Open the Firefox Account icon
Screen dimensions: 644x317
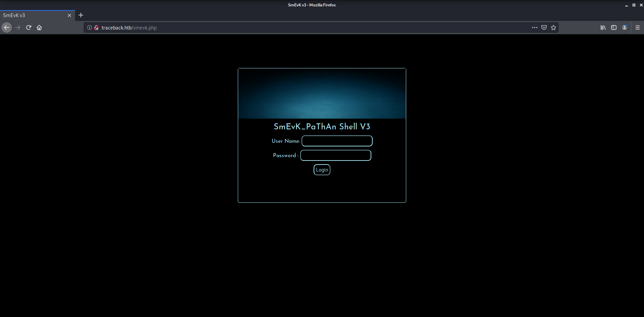pyautogui.click(x=625, y=27)
